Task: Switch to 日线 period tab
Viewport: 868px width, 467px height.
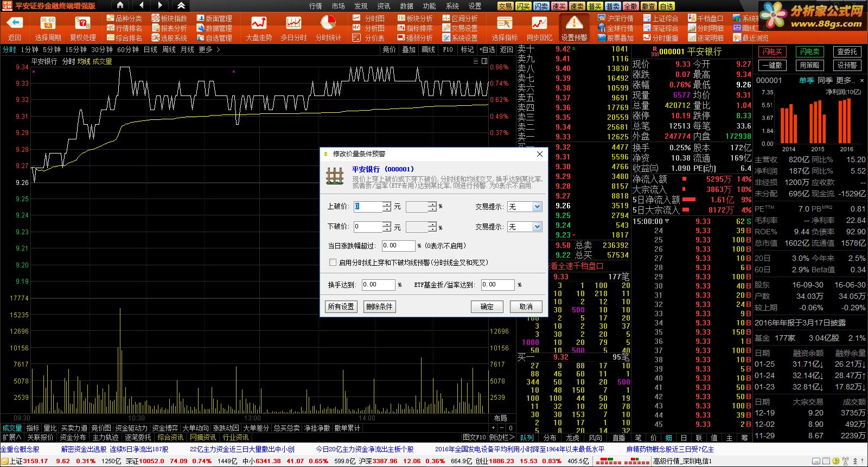Action: point(150,49)
